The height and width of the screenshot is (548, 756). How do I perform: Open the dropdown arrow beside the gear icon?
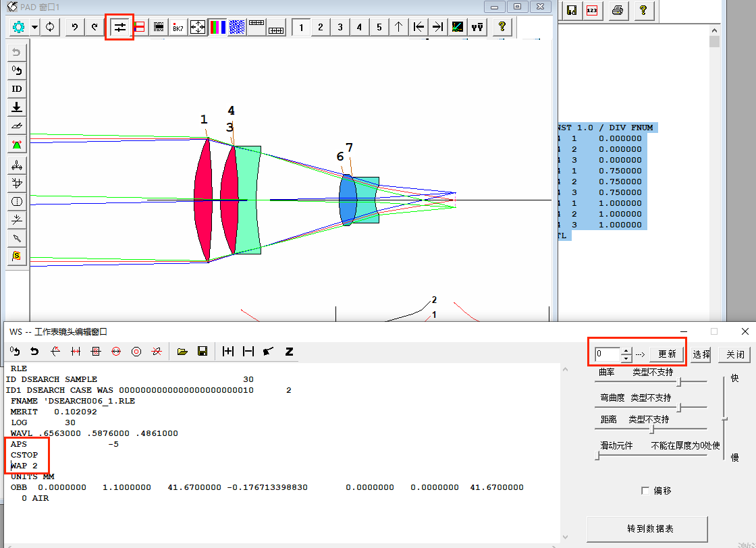[34, 27]
